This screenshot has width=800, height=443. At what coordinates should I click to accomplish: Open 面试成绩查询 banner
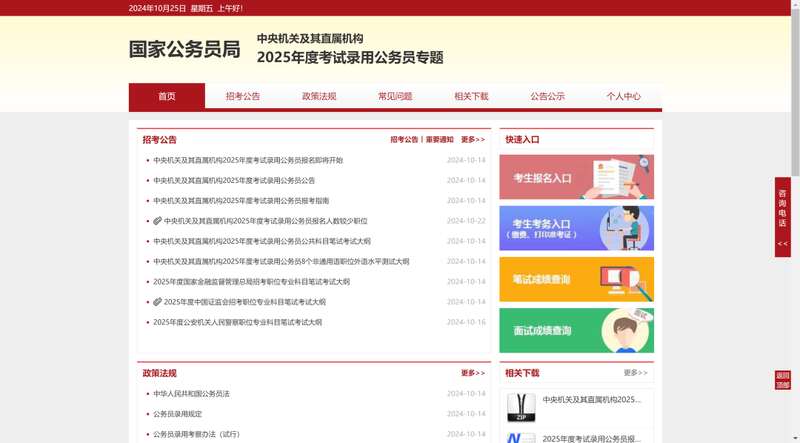coord(576,330)
